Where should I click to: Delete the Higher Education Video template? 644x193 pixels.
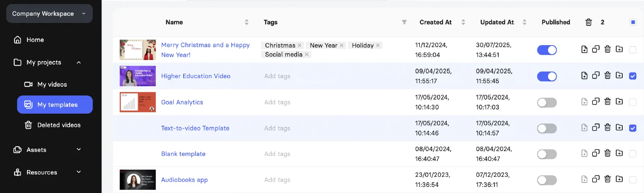(607, 75)
